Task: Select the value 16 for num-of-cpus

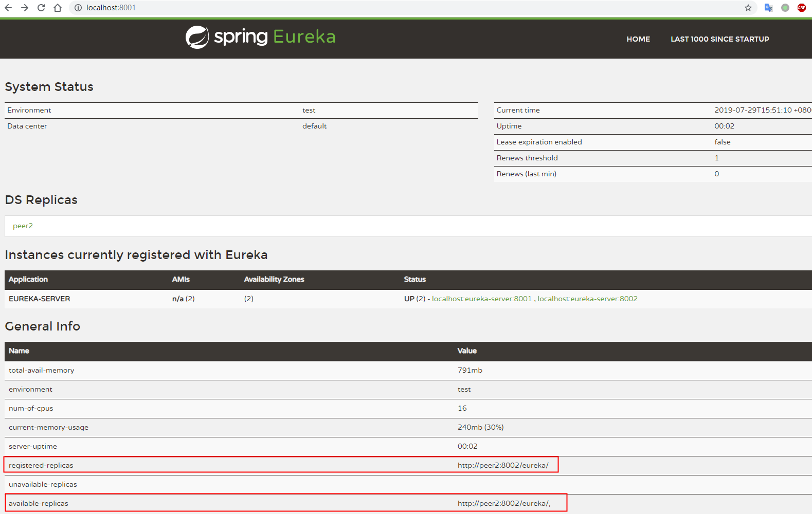Action: pyautogui.click(x=462, y=408)
